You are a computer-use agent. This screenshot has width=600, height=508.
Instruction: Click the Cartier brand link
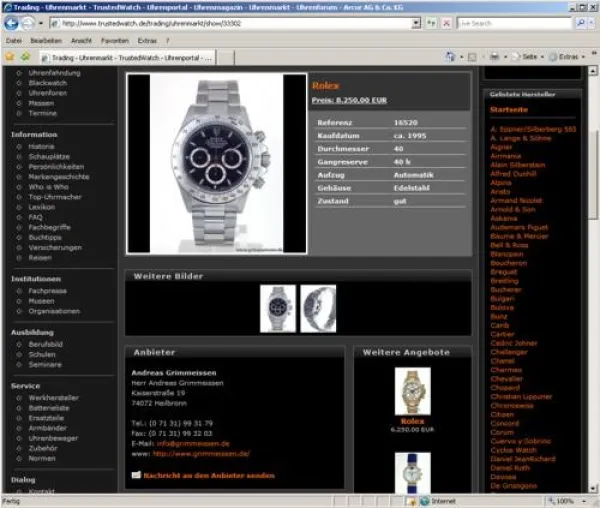coord(502,334)
